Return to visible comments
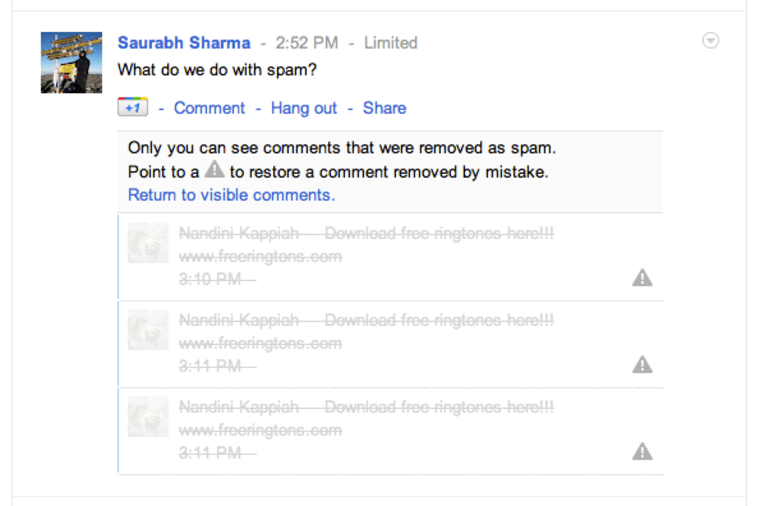 pos(231,195)
